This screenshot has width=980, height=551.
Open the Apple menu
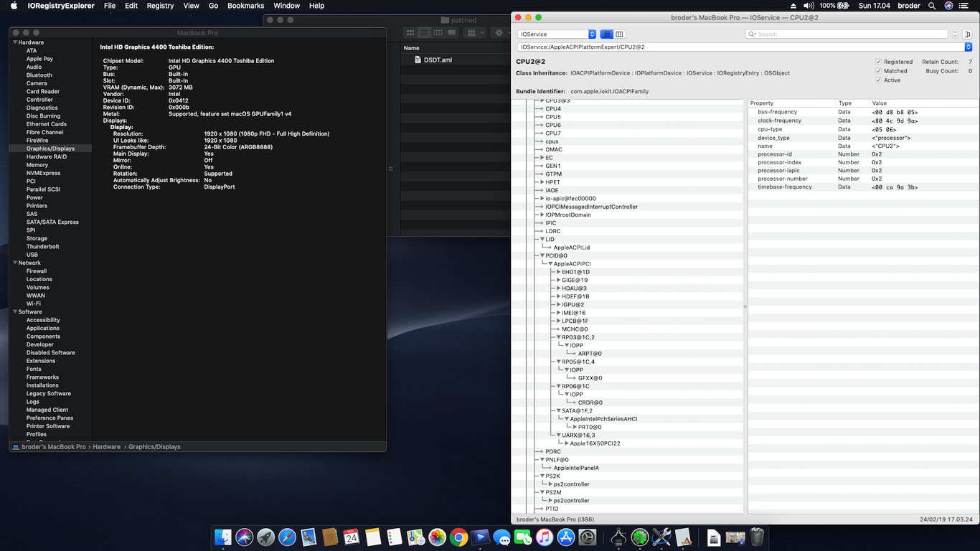tap(14, 6)
